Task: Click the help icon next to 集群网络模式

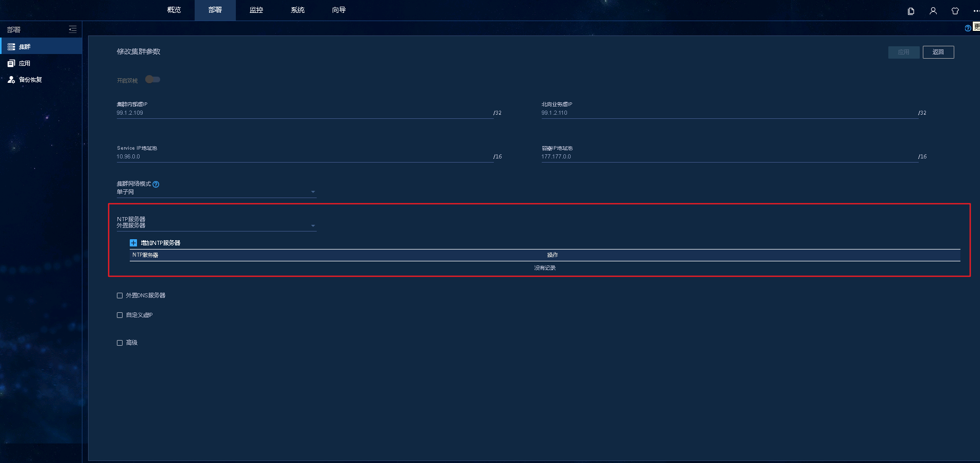Action: coord(156,184)
